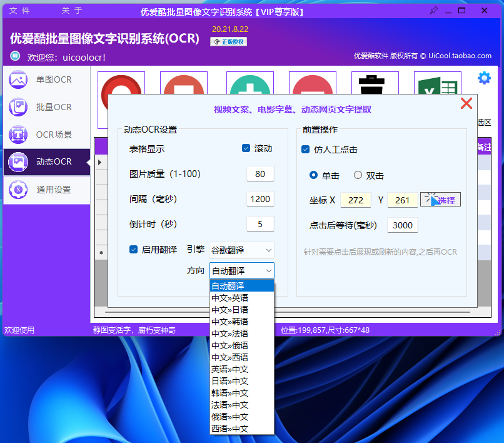Click the chat bubble icon beside 欢迎您
Screen dimensions: 504x443
tap(15, 56)
